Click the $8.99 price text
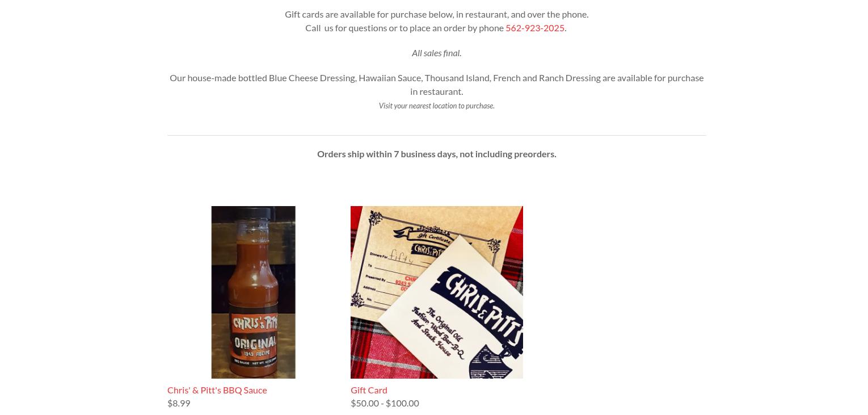This screenshot has height=415, width=868. coord(179,403)
